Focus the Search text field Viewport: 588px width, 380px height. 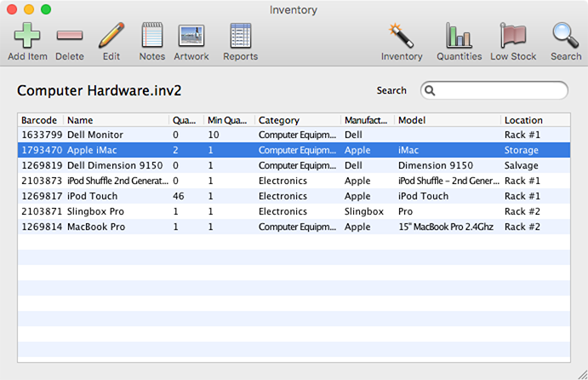pos(494,90)
